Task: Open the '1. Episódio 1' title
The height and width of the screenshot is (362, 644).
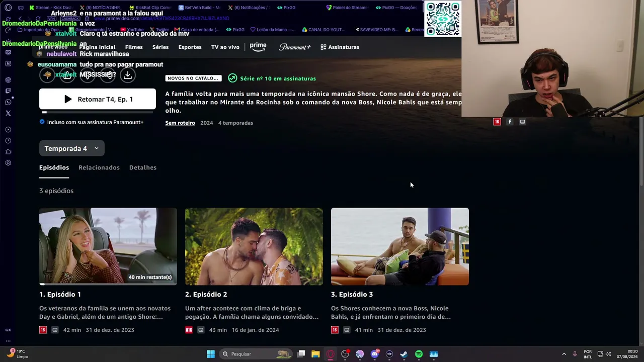Action: point(60,294)
